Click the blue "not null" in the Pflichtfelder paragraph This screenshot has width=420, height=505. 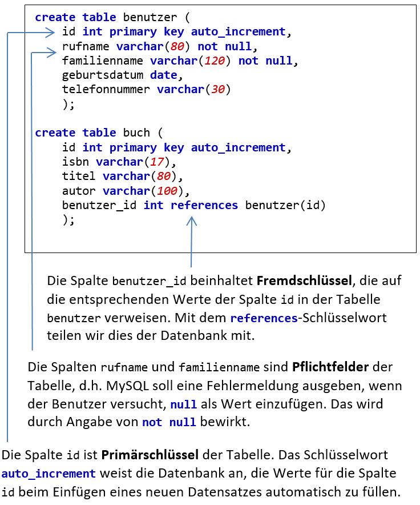[x=169, y=423]
